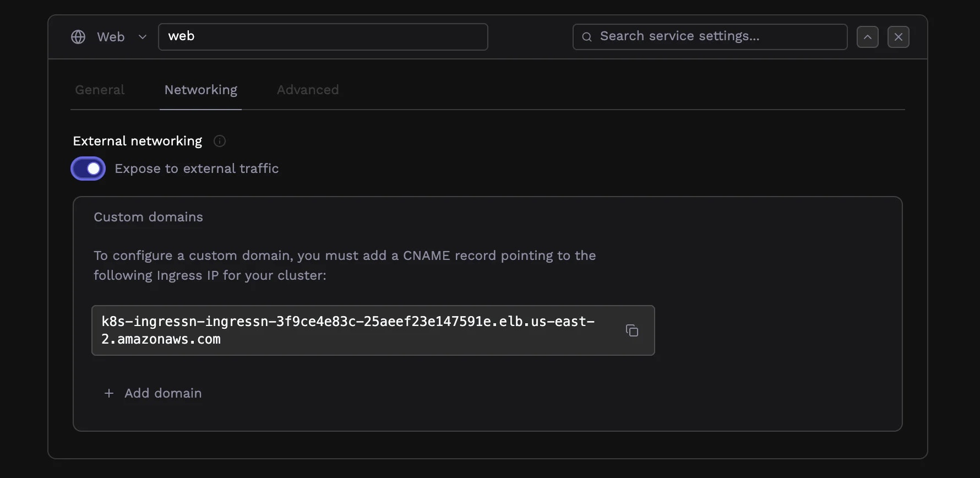This screenshot has height=478, width=980.
Task: Click the plus icon beside Add domain
Action: (109, 393)
